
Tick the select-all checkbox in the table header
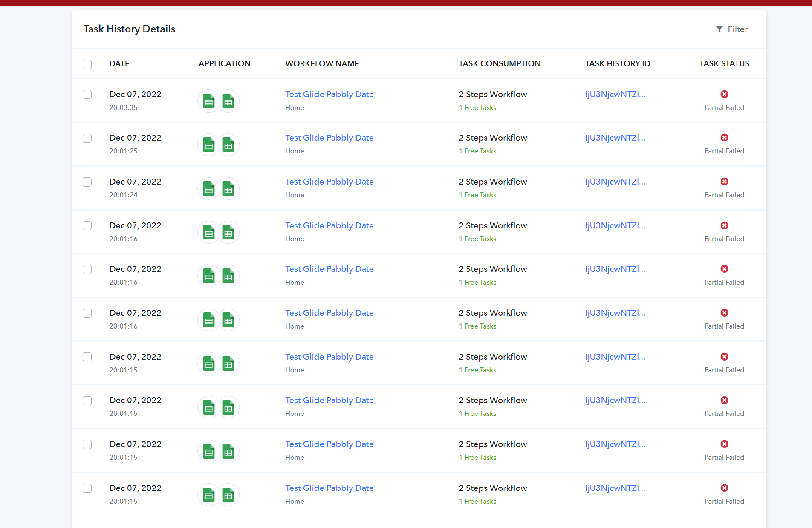click(87, 64)
